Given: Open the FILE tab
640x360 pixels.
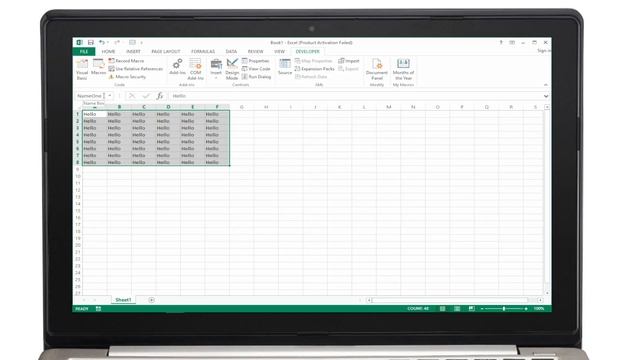Looking at the screenshot, I should pos(84,51).
